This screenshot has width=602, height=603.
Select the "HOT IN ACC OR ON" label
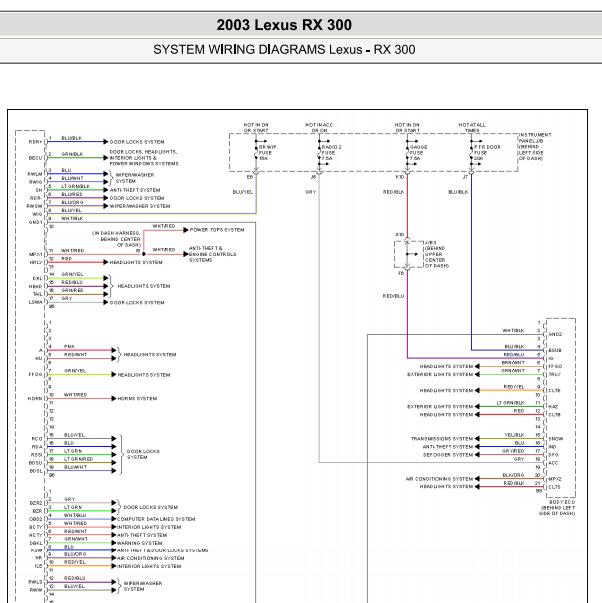coord(319,128)
